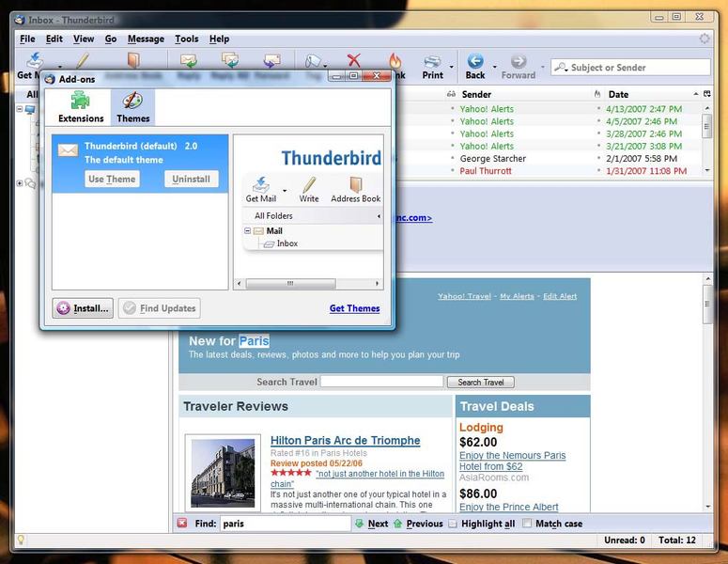Viewport: 728px width, 564px height.
Task: Collapse the account tree in the folder pane
Action: point(20,109)
